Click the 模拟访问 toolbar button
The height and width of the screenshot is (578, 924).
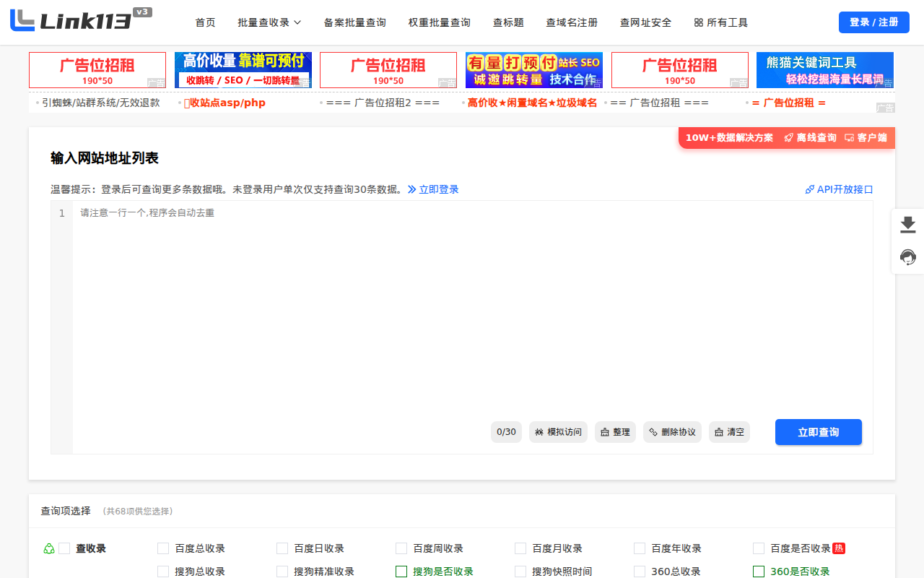click(x=558, y=431)
